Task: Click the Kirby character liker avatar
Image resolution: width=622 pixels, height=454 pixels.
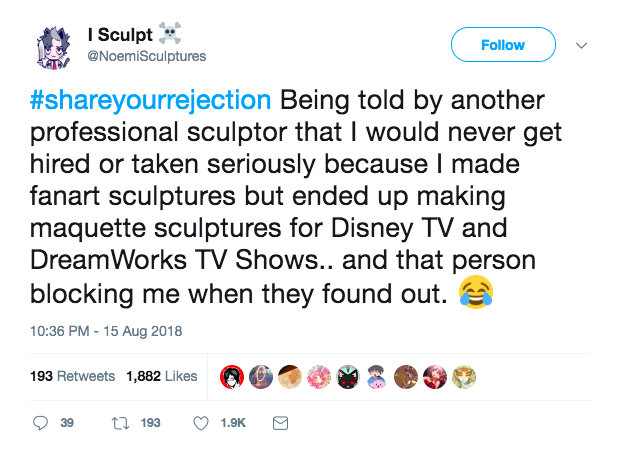Action: point(377,376)
